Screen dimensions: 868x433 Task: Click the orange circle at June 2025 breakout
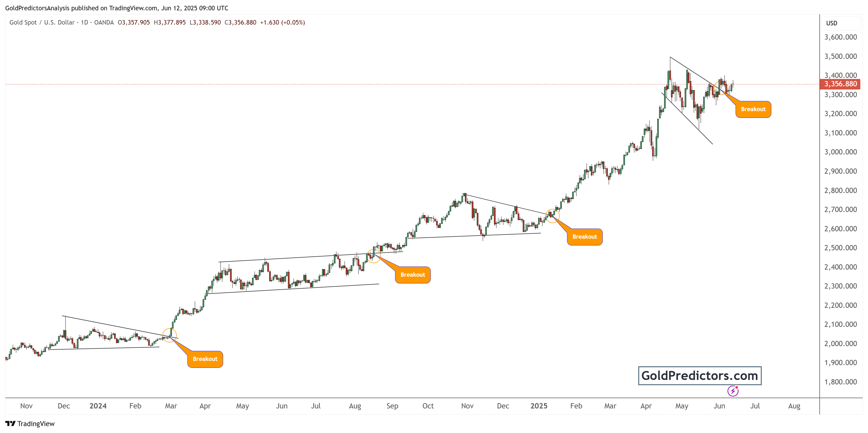(721, 88)
